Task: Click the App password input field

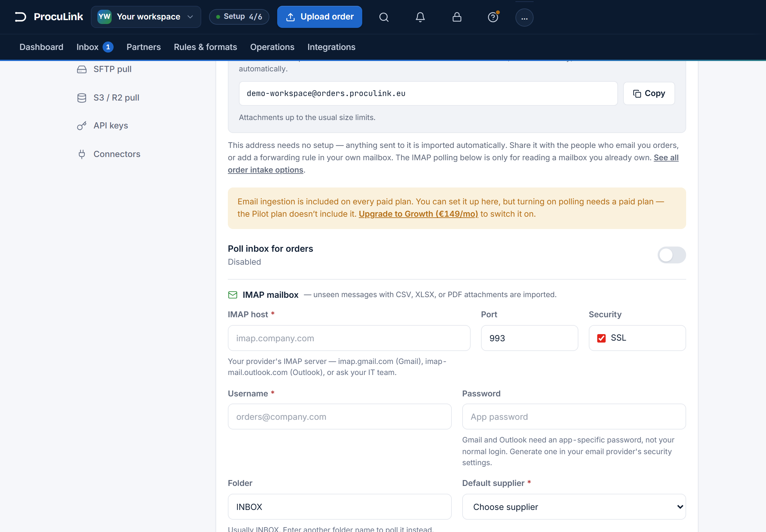Action: (574, 417)
